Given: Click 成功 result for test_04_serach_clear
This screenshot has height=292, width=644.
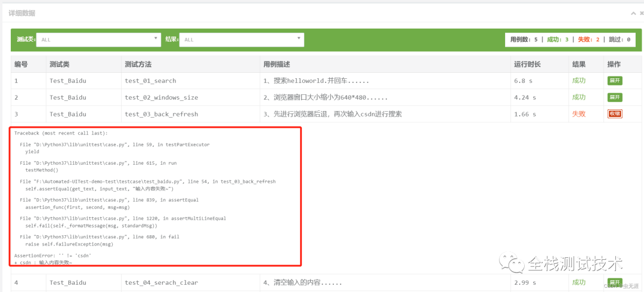Looking at the screenshot, I should tap(578, 282).
